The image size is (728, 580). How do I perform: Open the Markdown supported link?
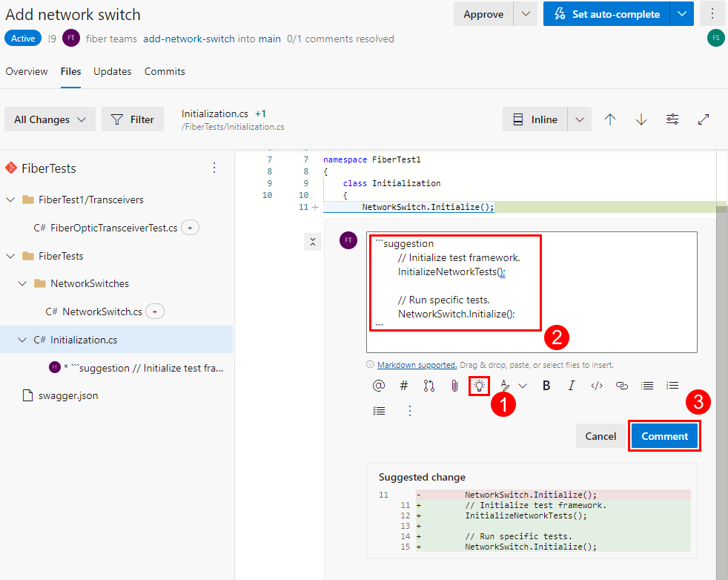point(417,365)
